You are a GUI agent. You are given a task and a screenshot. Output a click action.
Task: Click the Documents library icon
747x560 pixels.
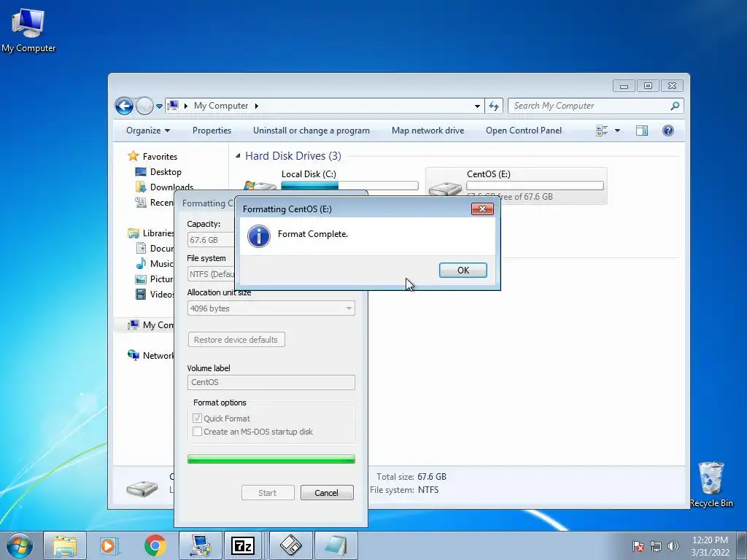[141, 248]
